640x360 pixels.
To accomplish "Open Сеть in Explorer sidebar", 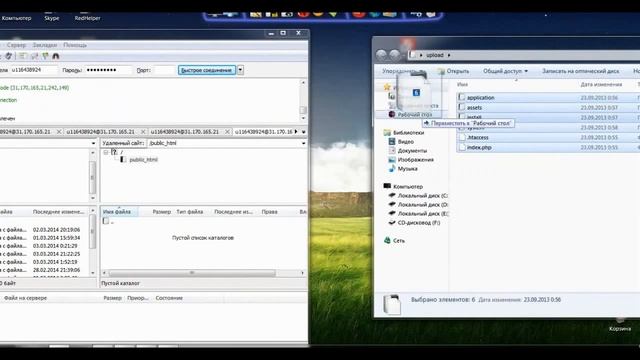I will [x=399, y=241].
